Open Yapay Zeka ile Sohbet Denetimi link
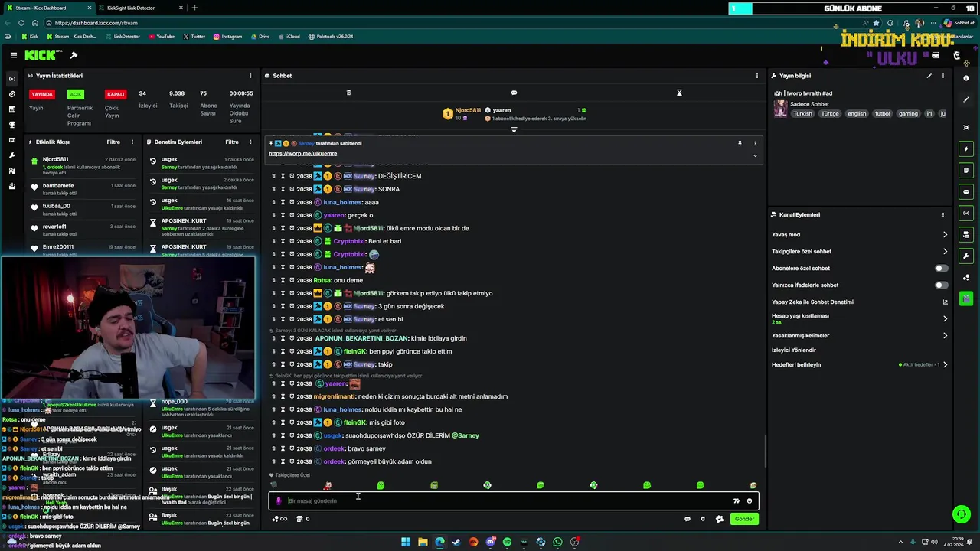 [860, 302]
